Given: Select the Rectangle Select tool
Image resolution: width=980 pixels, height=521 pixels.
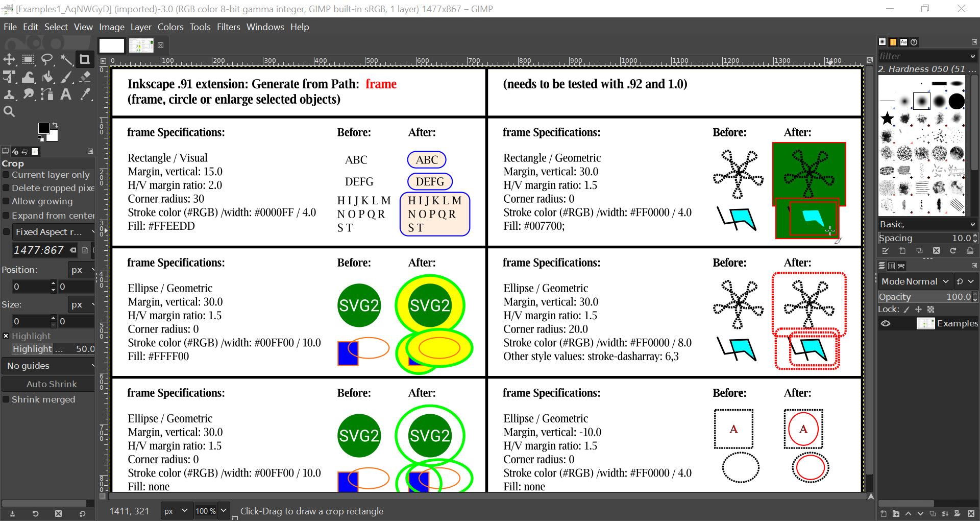Looking at the screenshot, I should (x=29, y=60).
